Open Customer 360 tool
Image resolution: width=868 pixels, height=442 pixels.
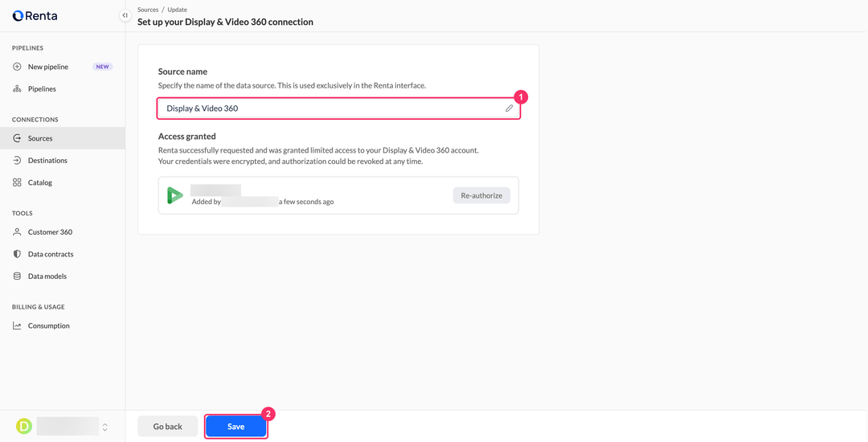63,232
